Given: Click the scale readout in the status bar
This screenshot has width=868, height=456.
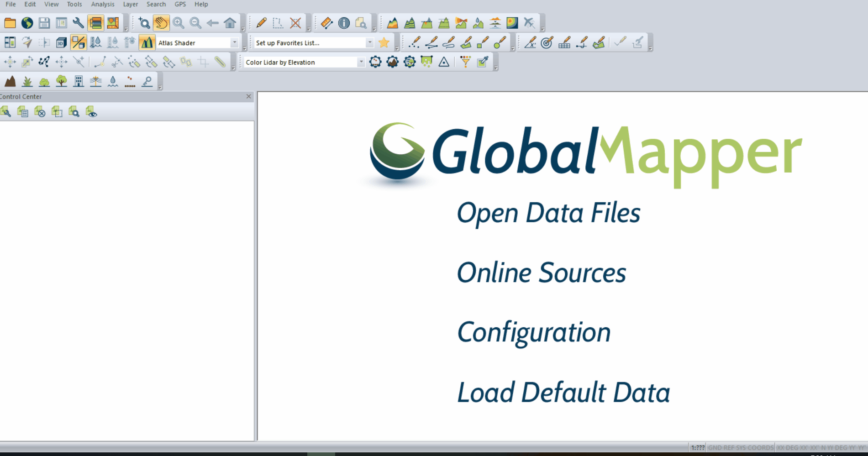Looking at the screenshot, I should pyautogui.click(x=697, y=448).
